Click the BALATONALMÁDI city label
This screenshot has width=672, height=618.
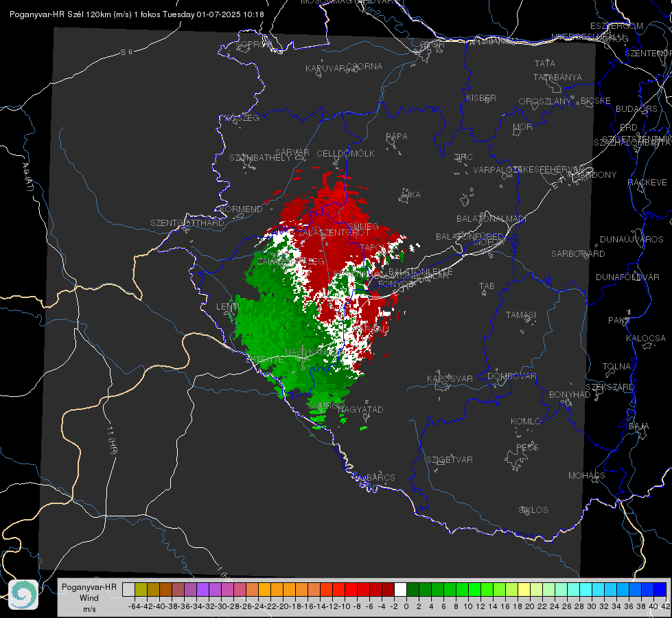click(x=491, y=219)
